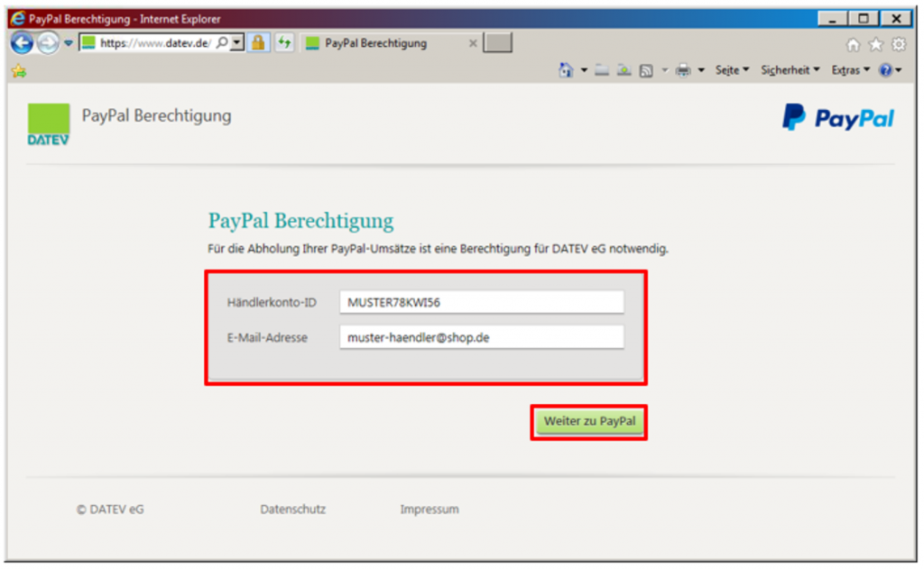
Task: Click the printer icon in command bar
Action: [x=684, y=70]
